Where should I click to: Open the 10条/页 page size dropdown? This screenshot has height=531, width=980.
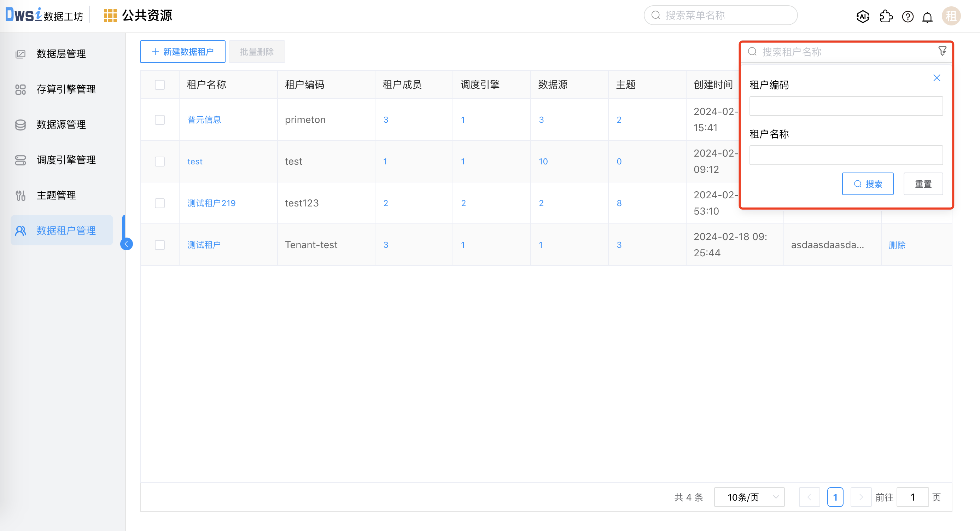pos(749,497)
